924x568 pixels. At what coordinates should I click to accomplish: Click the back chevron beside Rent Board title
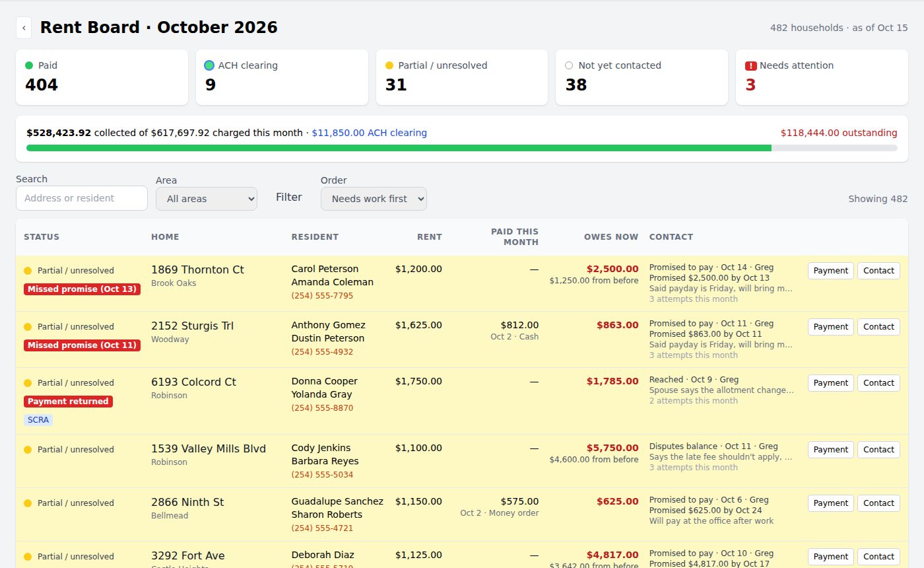[x=24, y=28]
